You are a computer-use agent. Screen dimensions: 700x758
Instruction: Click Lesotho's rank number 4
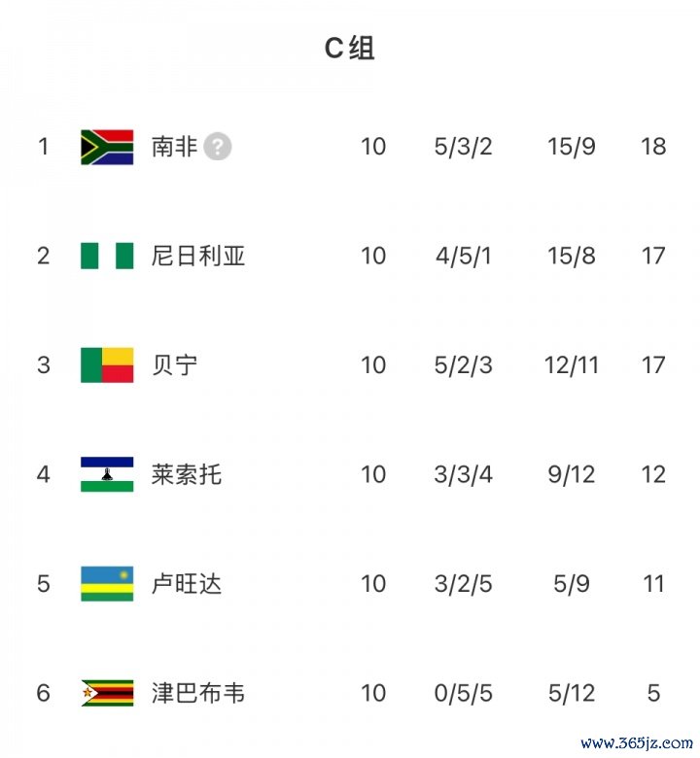point(43,474)
